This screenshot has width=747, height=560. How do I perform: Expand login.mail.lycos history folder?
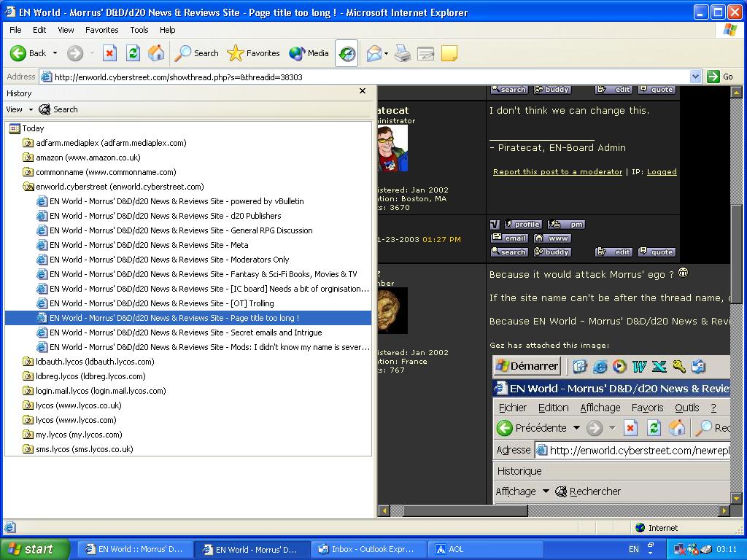(x=94, y=391)
